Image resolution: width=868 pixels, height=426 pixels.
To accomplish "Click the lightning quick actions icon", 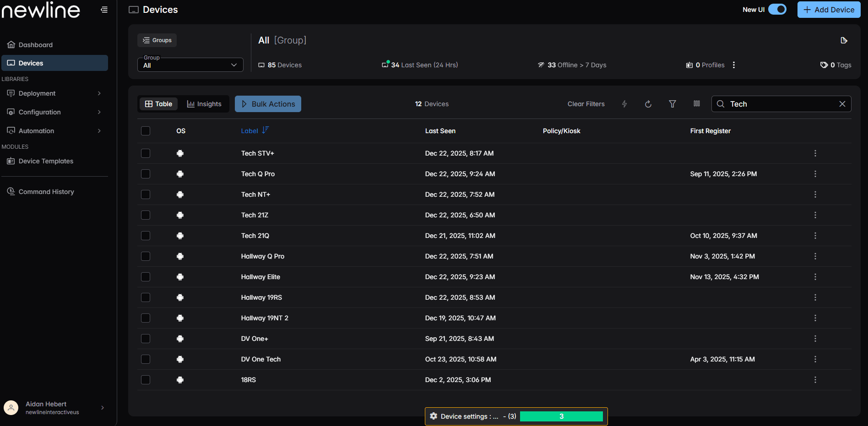I will point(624,104).
